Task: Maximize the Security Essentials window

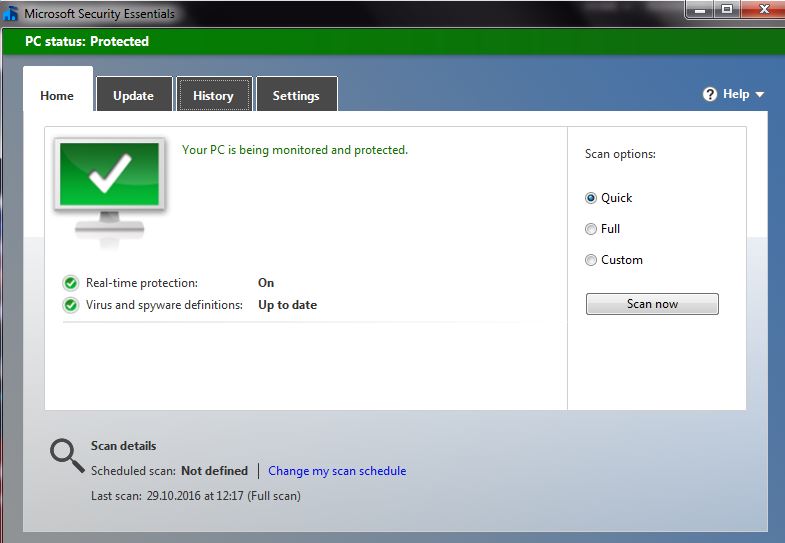Action: point(727,10)
